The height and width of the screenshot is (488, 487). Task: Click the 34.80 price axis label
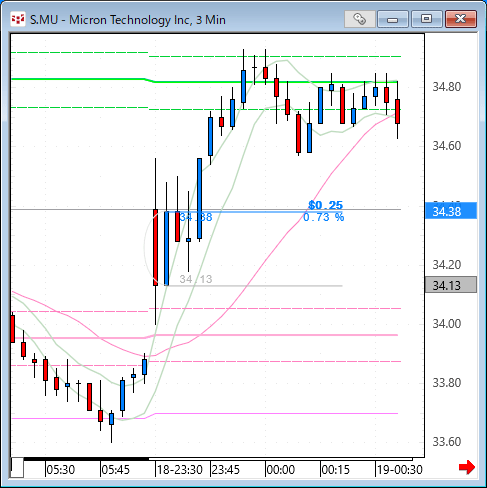[447, 87]
